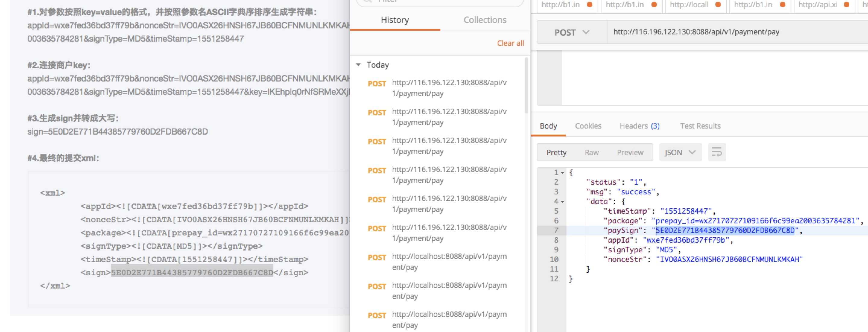The image size is (868, 332).
Task: Open the first http://b1.in request tab
Action: point(567,5)
